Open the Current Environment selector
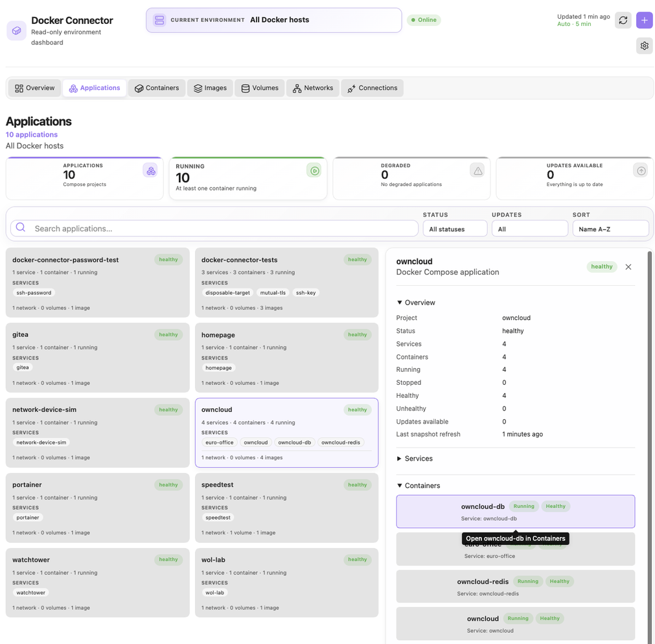 click(273, 20)
